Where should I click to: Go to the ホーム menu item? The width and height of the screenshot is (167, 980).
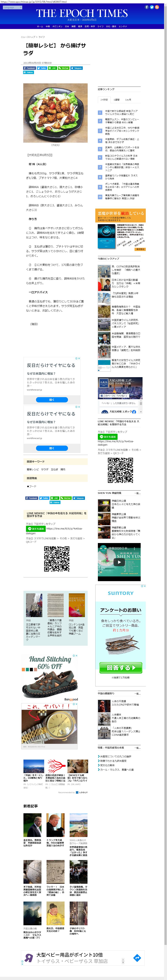tap(40, 27)
